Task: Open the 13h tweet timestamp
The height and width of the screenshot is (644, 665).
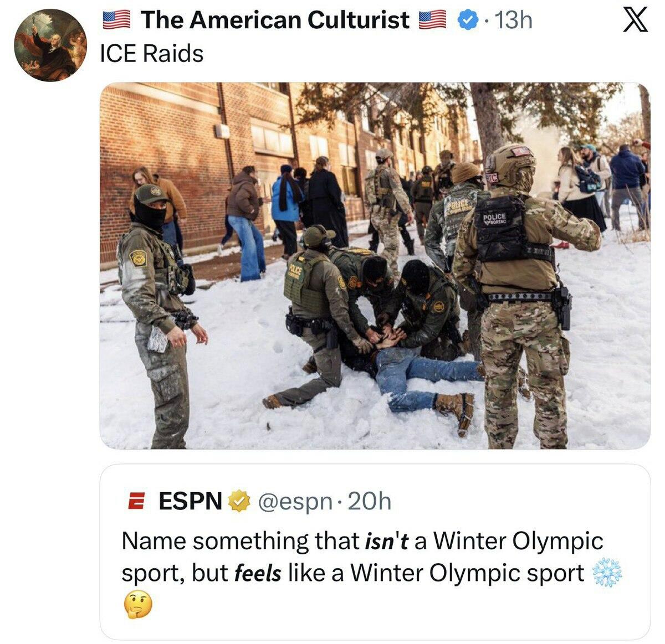Action: (x=513, y=20)
